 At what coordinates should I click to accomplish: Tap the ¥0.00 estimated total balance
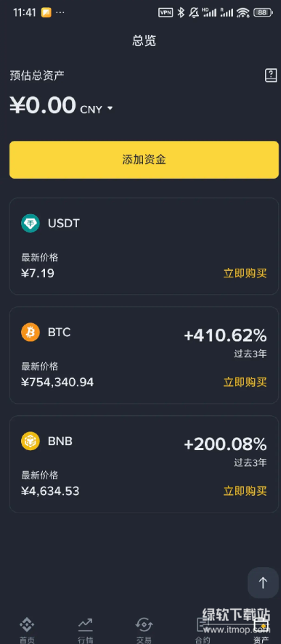43,105
